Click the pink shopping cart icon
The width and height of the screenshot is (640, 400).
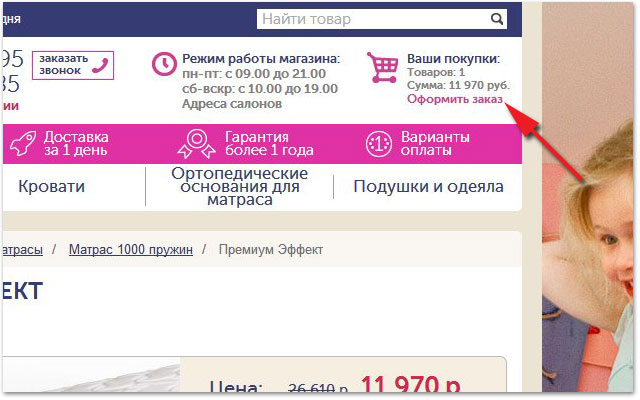[x=382, y=67]
